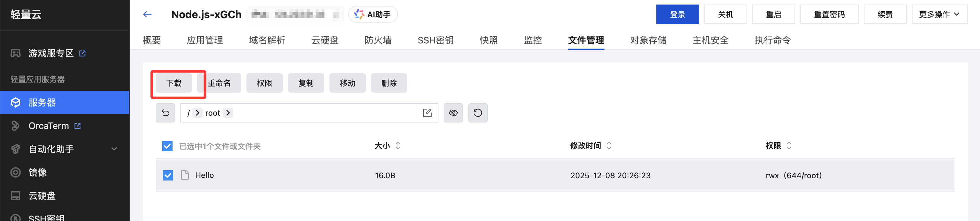980x221 pixels.
Task: Switch to the 监控 tab
Action: [532, 40]
